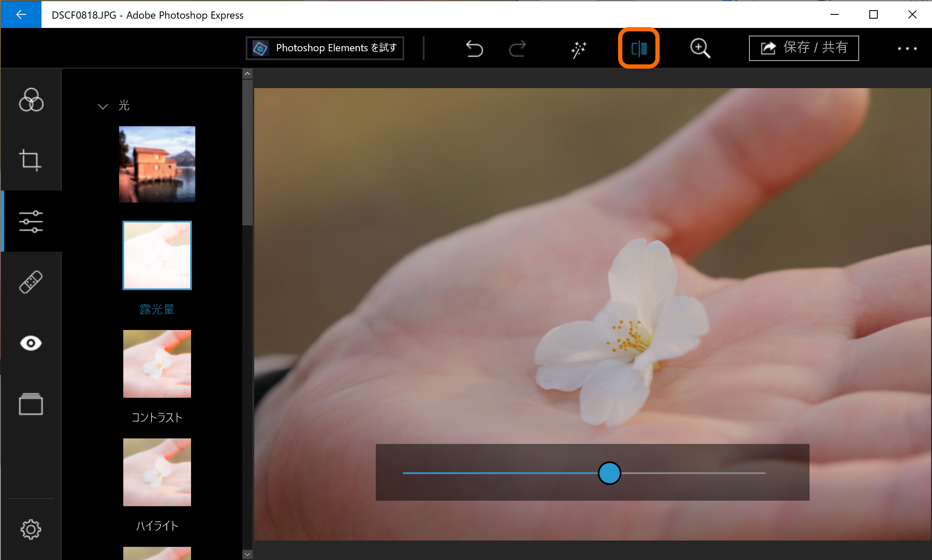Click the Zoom magnifier icon
Viewport: 932px width, 560px height.
[x=700, y=48]
